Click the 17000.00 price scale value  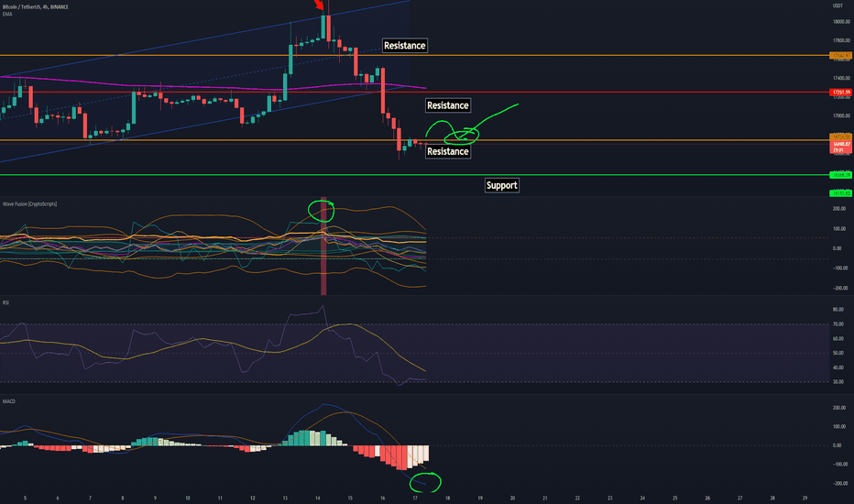pos(841,115)
